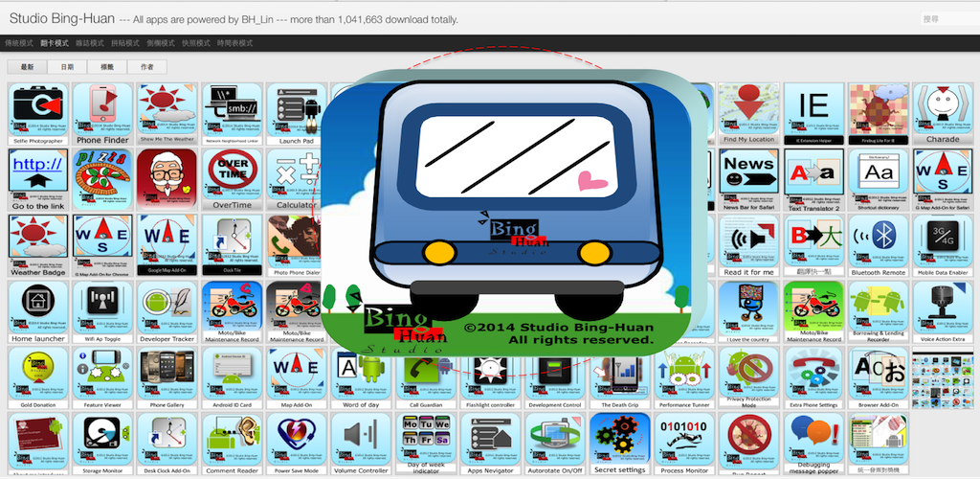This screenshot has width=980, height=479.
Task: Open the Phone Finder app card
Action: tap(103, 114)
